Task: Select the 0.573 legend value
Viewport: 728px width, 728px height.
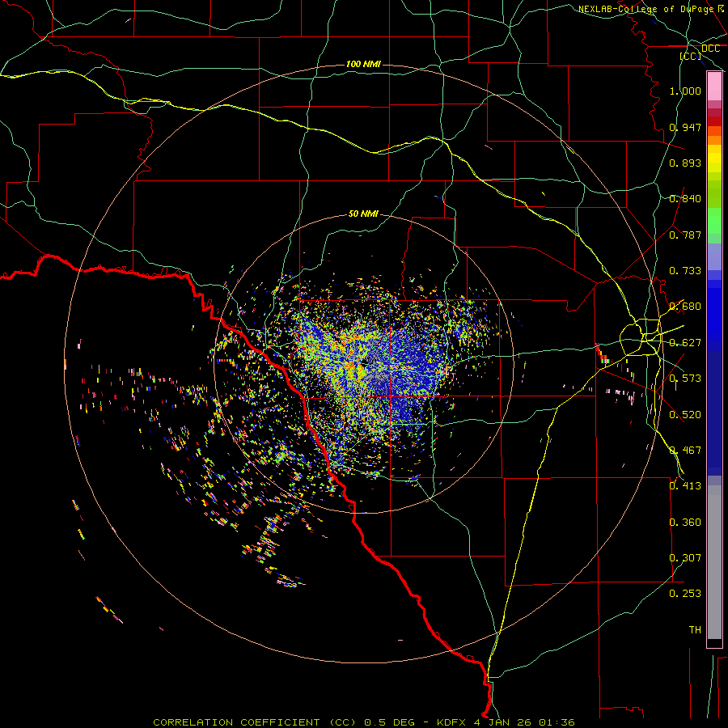Action: tap(685, 379)
